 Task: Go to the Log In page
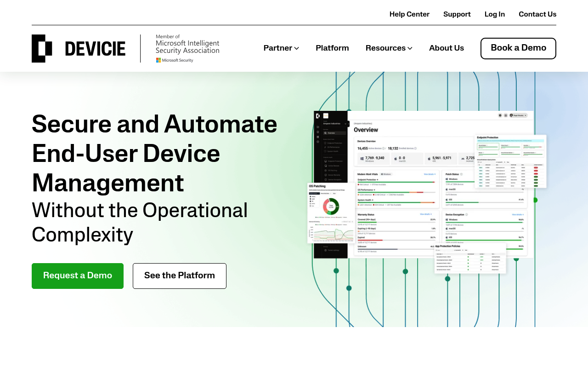tap(494, 14)
